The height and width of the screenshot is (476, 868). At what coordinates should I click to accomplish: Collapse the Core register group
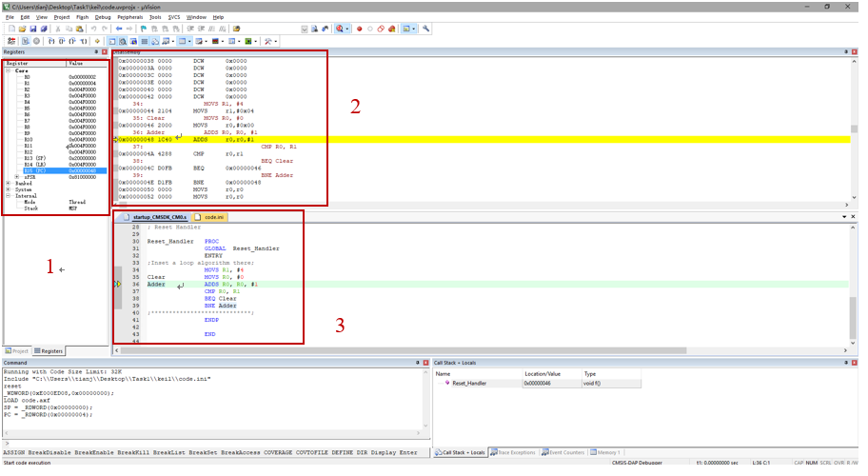pos(9,70)
